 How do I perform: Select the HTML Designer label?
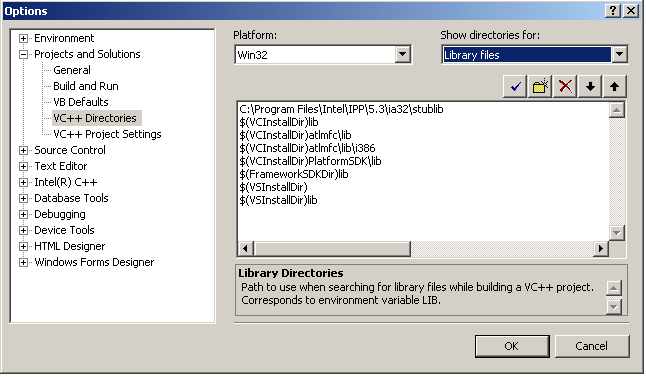(x=69, y=246)
